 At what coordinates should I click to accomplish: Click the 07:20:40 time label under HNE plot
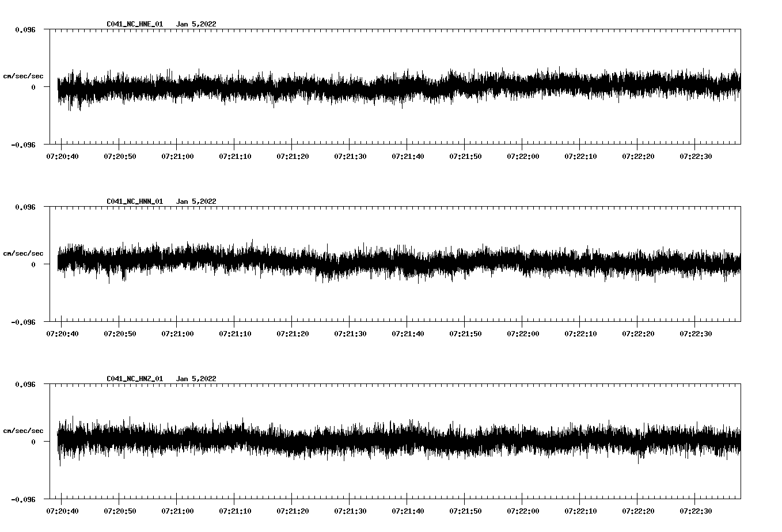pos(62,157)
